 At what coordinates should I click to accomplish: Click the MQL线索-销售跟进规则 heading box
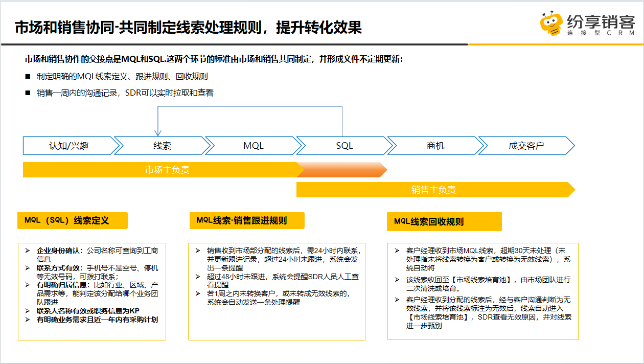246,220
